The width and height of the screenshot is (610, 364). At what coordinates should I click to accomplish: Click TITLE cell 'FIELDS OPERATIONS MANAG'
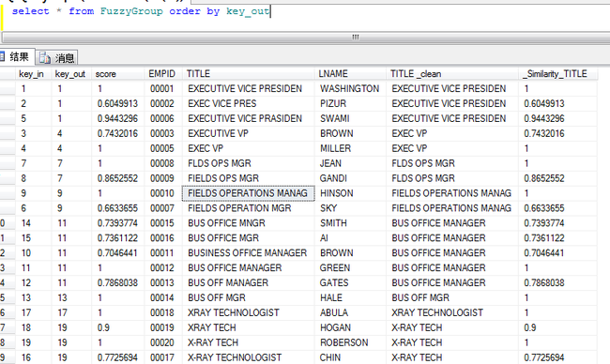pos(248,193)
